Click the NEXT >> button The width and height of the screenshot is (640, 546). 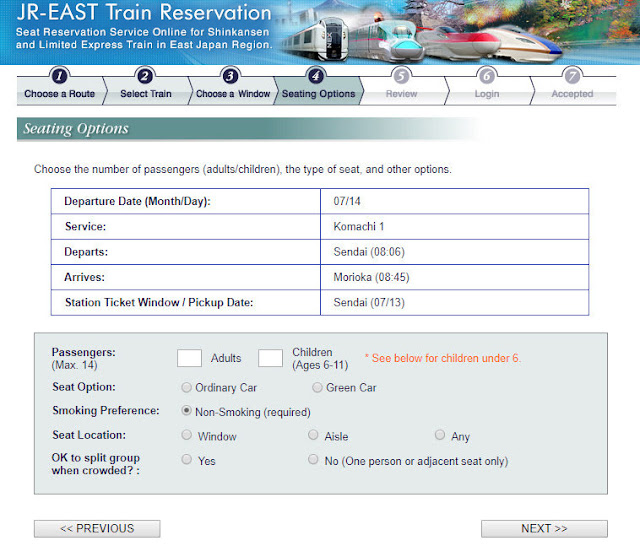point(544,528)
